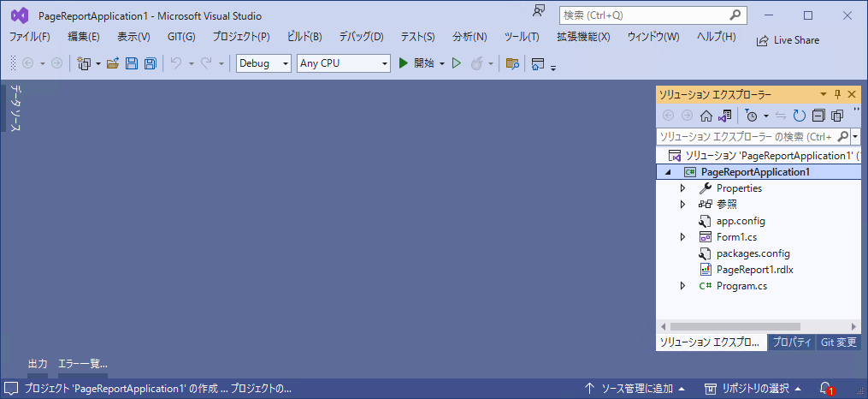Click the Save All double-disk icon
The image size is (868, 399).
(150, 63)
